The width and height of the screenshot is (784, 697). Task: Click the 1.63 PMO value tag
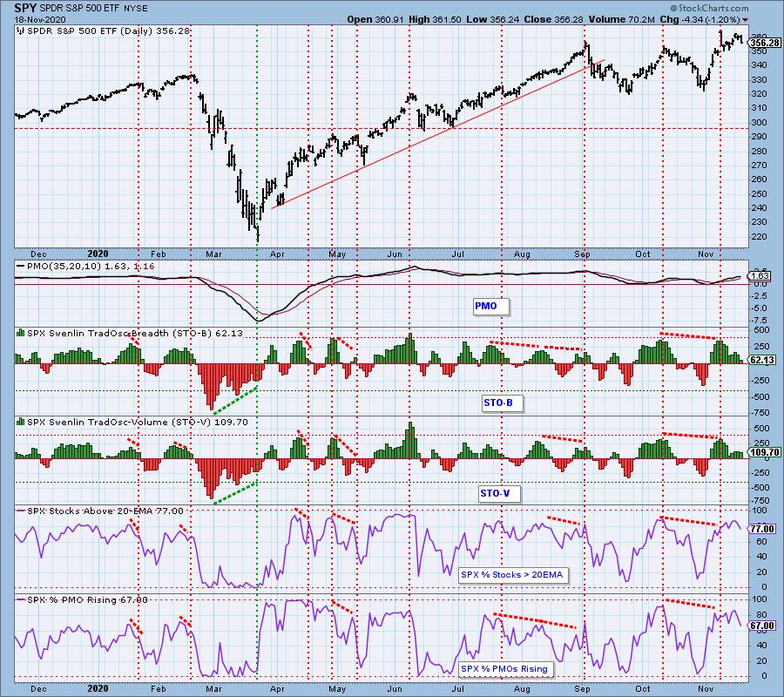(760, 275)
